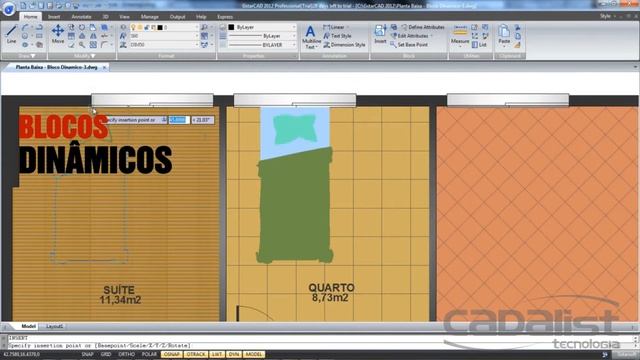
Task: Select the Rotate tool in Modify panel
Action: 82,27
